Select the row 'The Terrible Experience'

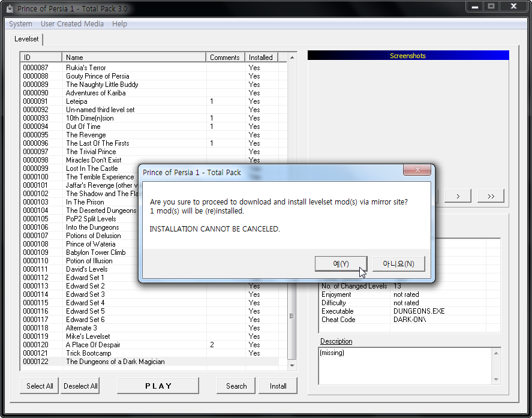coord(80,177)
